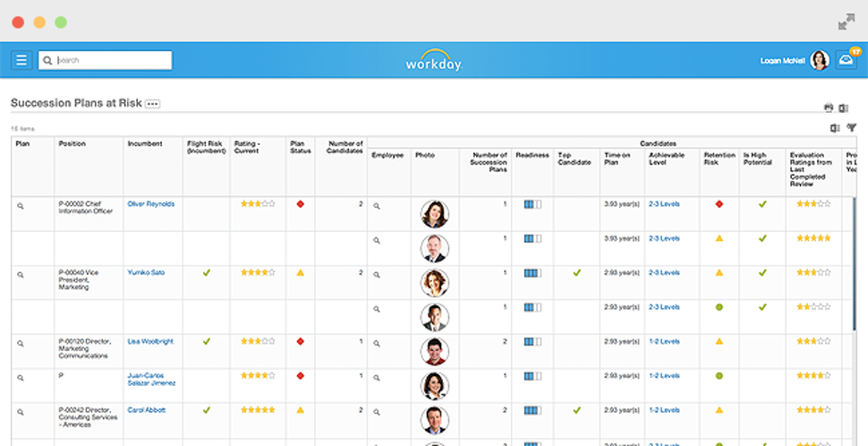Open the hamburger navigation menu

[21, 60]
